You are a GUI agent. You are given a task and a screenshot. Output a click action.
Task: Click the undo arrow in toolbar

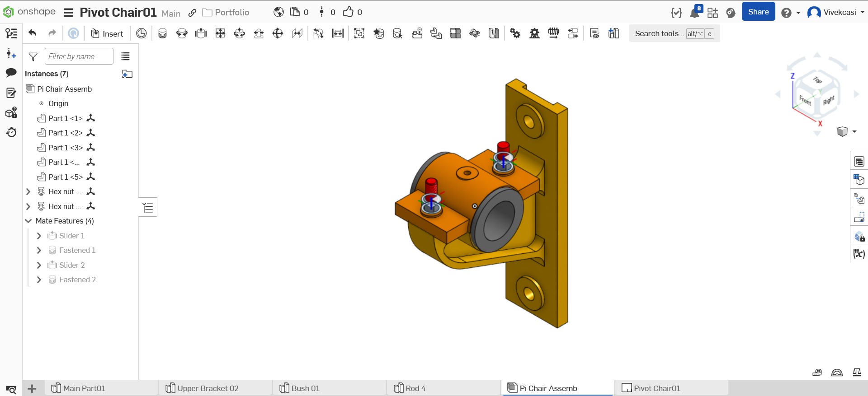(x=32, y=33)
